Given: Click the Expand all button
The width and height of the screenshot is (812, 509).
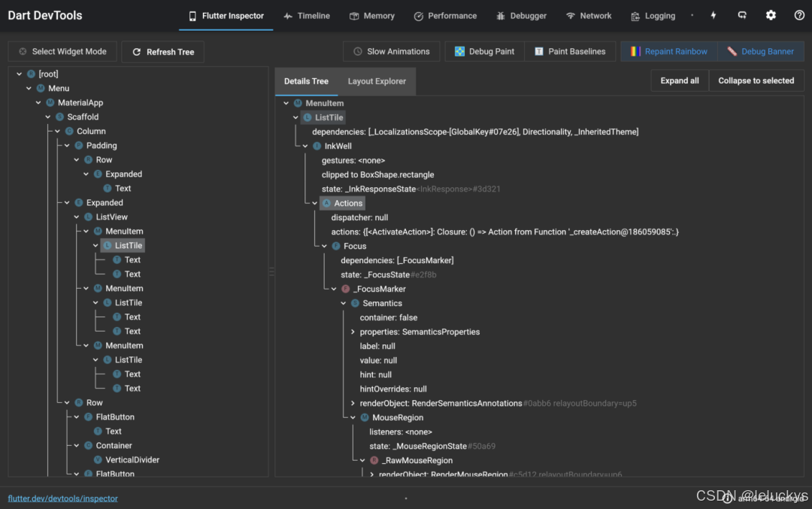Looking at the screenshot, I should [x=679, y=80].
